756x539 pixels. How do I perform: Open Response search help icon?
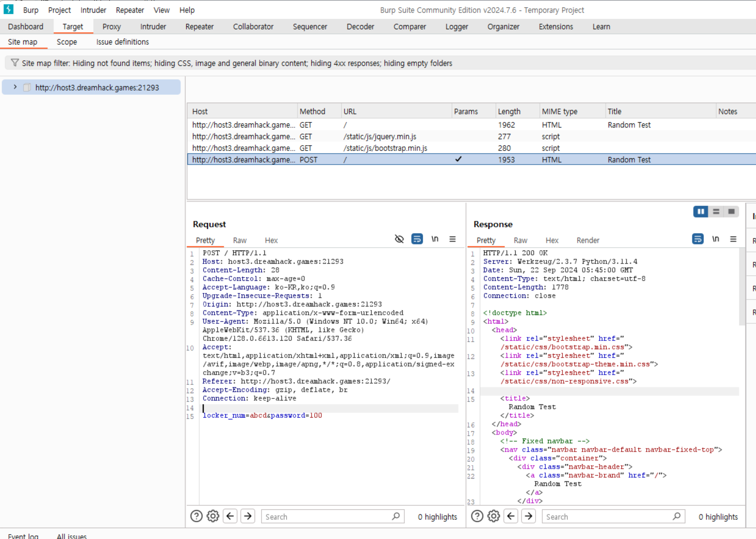click(477, 516)
